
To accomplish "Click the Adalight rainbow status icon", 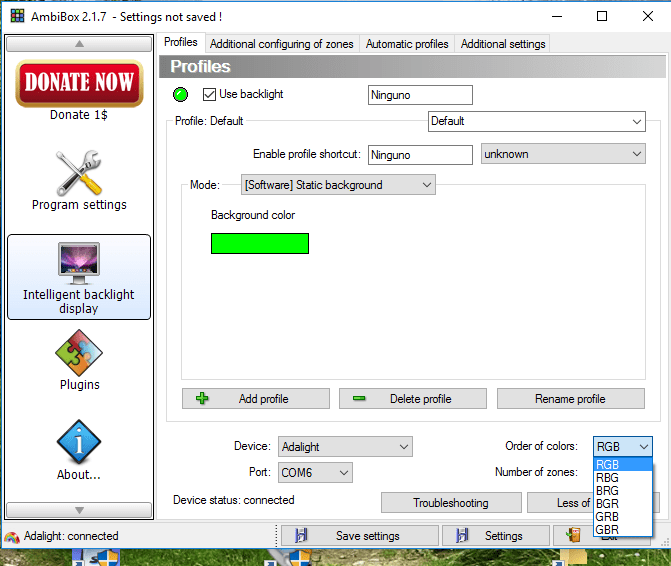I will point(12,536).
